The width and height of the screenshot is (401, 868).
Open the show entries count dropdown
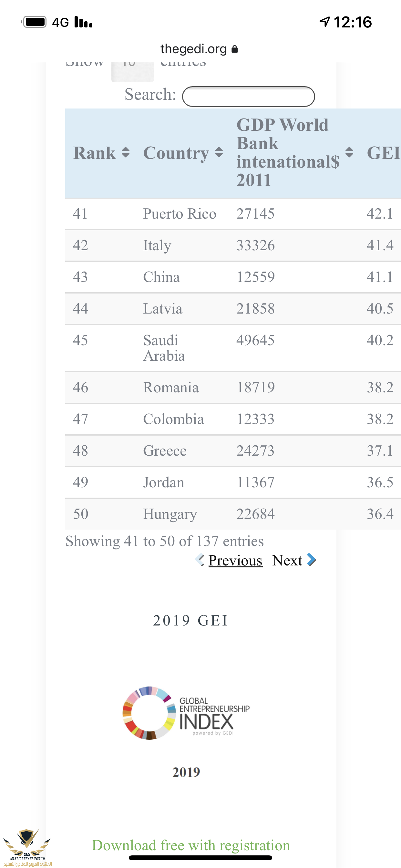[x=132, y=71]
